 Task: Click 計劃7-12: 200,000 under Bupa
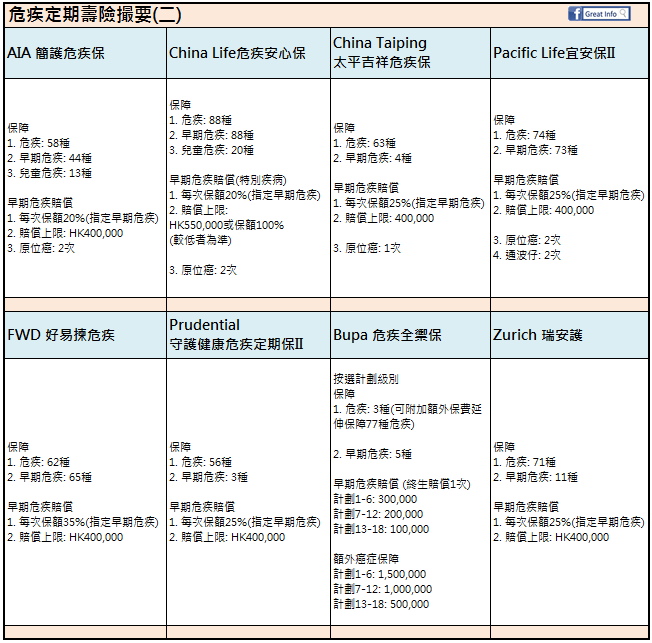pos(378,514)
